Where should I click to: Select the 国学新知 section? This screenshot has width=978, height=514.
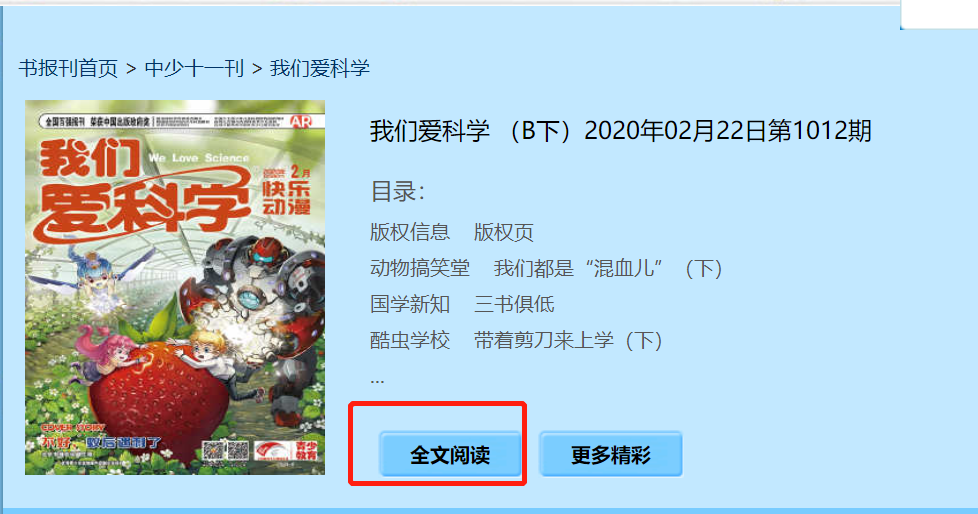(x=410, y=304)
